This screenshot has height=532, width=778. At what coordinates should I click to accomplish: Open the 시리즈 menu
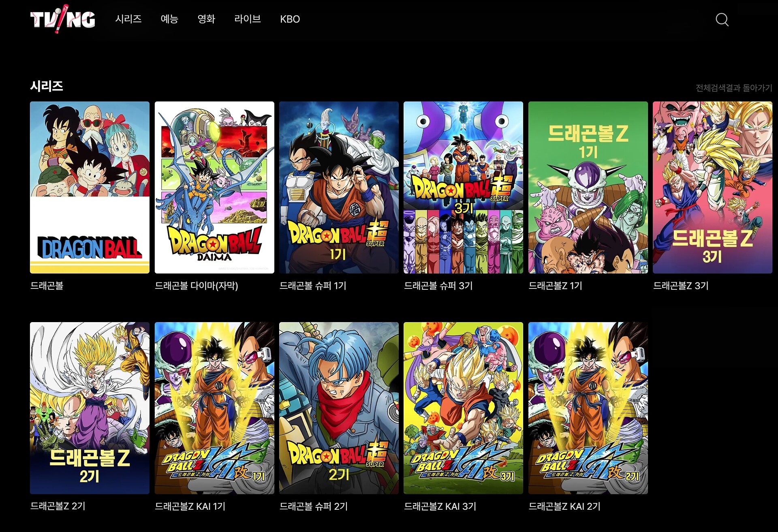pyautogui.click(x=128, y=19)
